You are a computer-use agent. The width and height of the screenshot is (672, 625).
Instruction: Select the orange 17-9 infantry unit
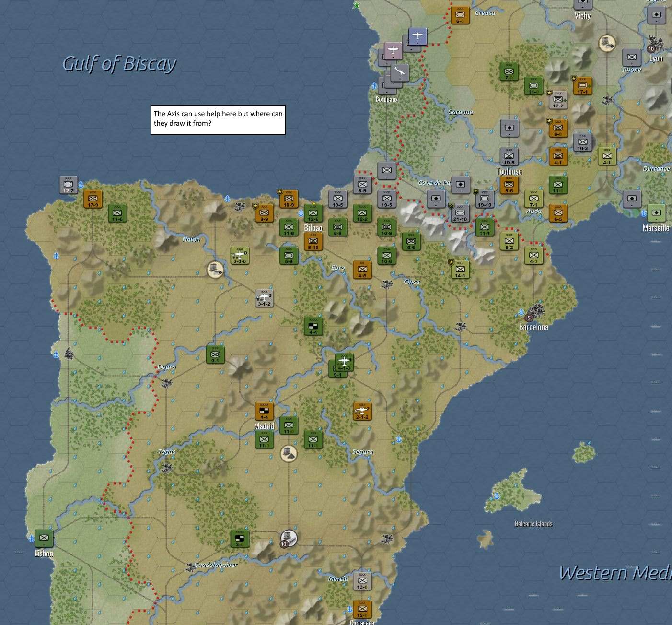point(93,199)
